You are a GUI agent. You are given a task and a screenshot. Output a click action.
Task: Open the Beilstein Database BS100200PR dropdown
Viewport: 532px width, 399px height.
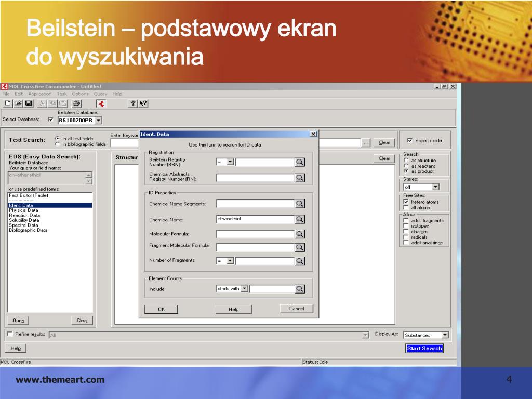coord(98,121)
